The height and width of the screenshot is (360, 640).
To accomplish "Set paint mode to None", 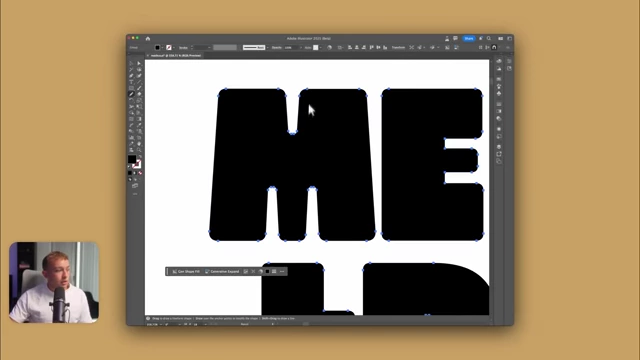I will (141, 173).
